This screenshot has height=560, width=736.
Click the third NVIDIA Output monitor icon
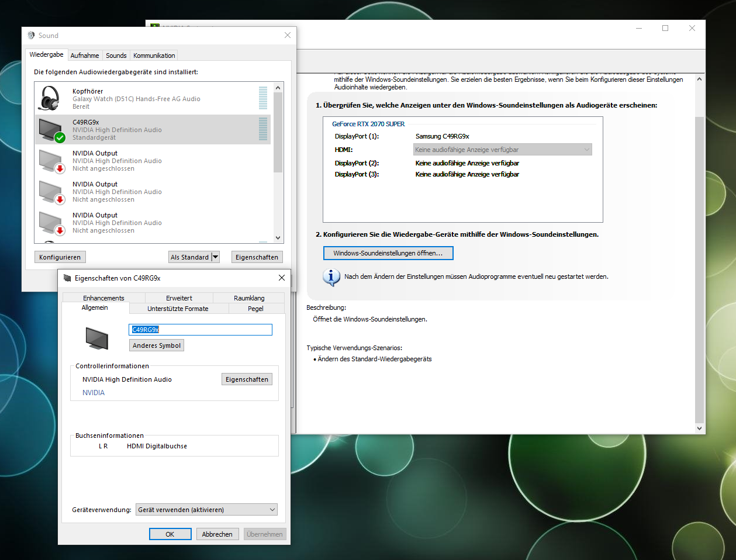pos(51,222)
